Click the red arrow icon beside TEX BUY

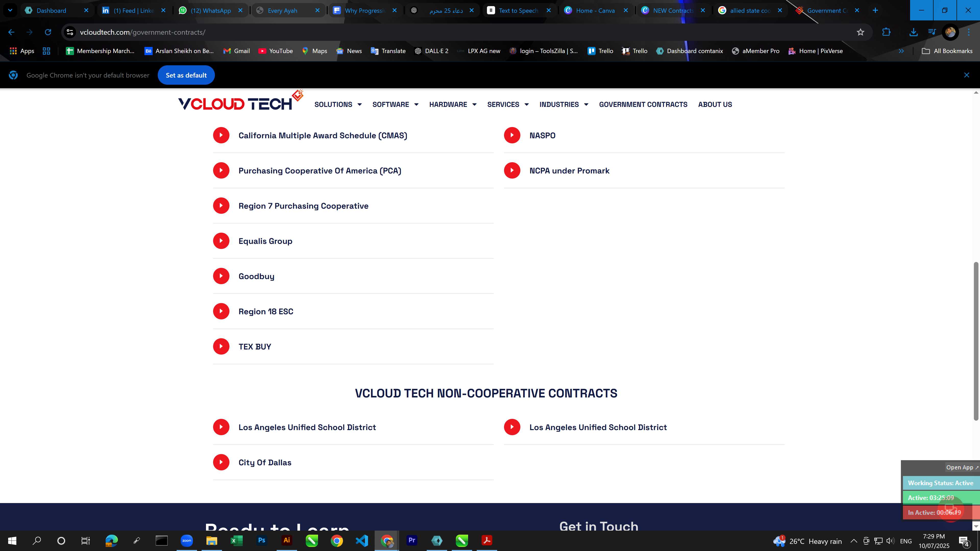click(x=221, y=346)
